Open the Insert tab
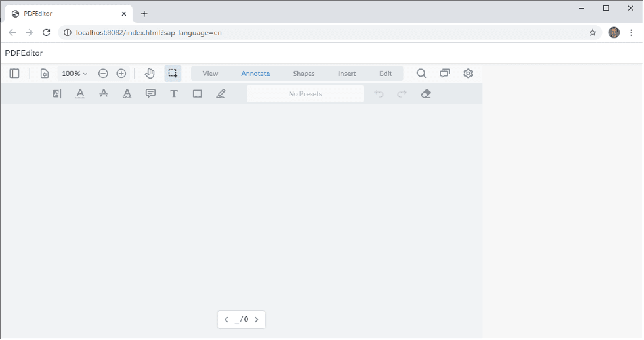644x340 pixels. tap(347, 74)
